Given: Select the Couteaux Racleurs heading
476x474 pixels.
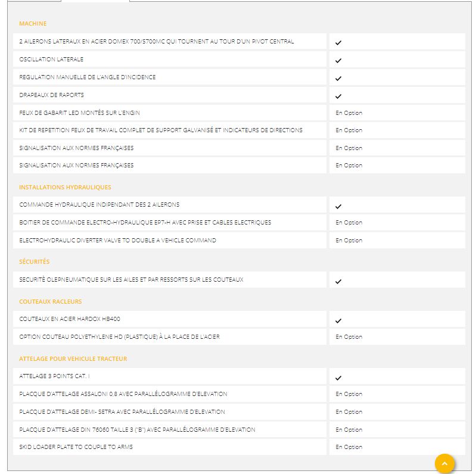Looking at the screenshot, I should coord(50,302).
